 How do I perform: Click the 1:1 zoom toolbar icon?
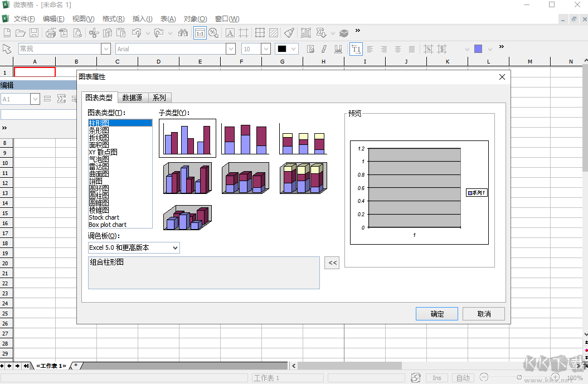(x=200, y=33)
